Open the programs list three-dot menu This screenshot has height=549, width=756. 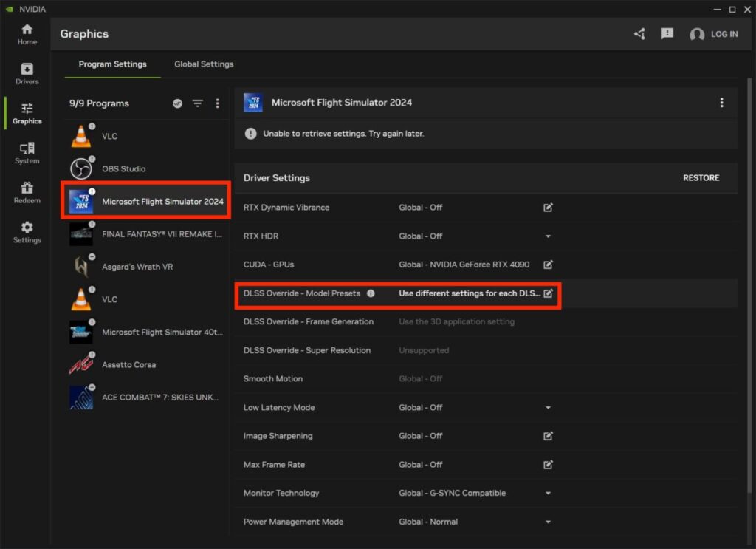tap(218, 103)
